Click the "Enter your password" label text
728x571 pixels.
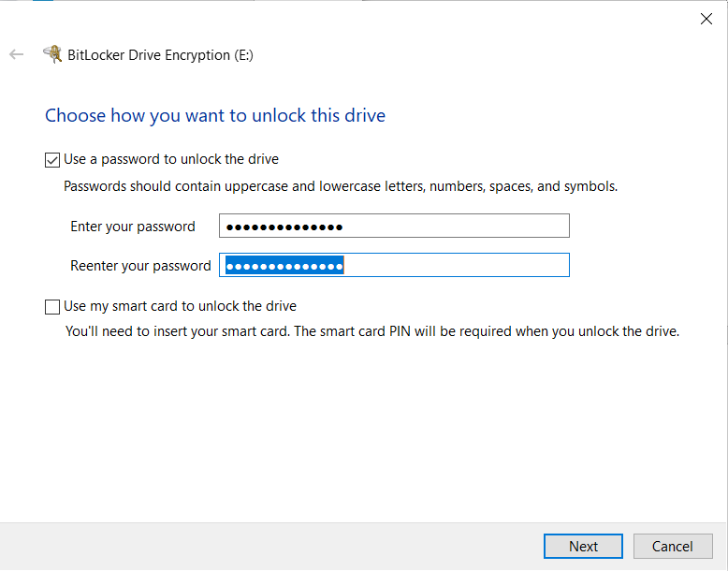(x=133, y=227)
